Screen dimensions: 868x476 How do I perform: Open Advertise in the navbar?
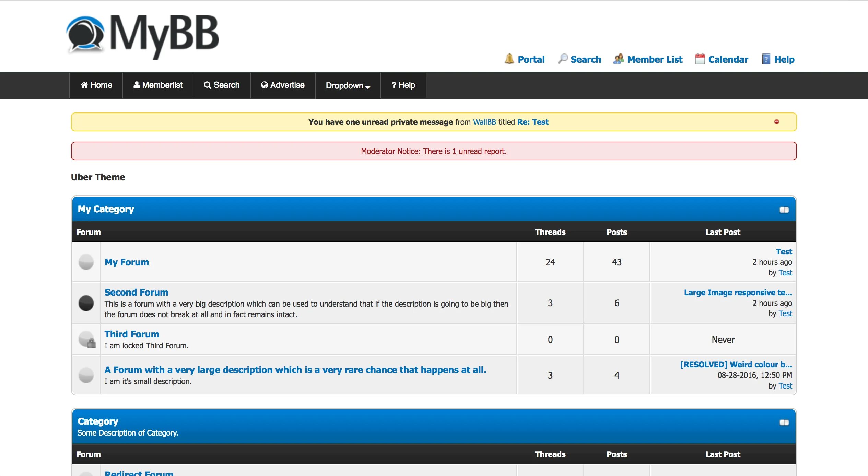point(282,85)
